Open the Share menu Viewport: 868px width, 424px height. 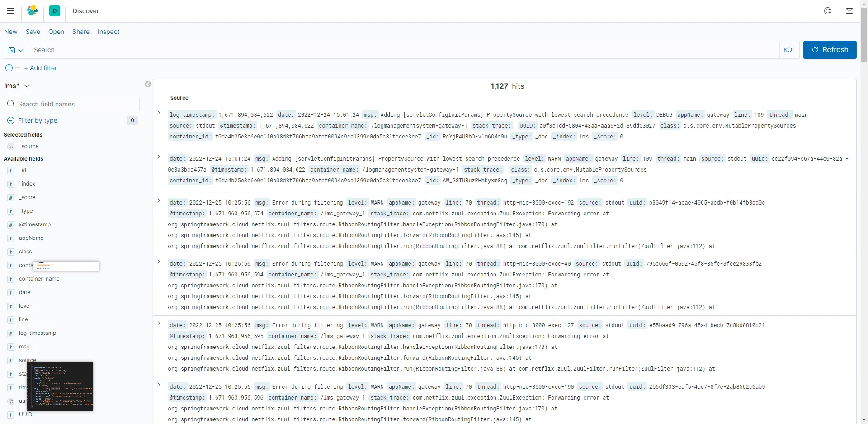tap(81, 32)
